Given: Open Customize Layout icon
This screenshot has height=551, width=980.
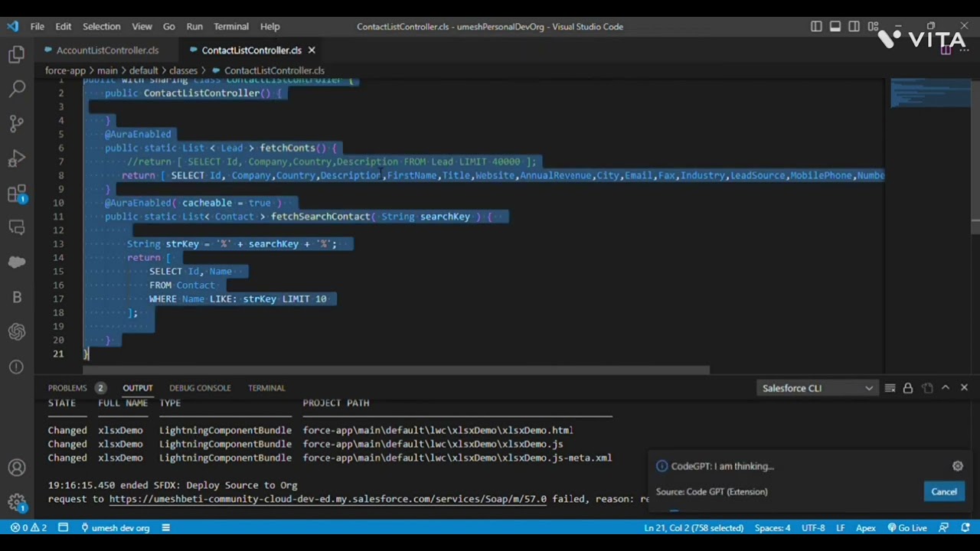Looking at the screenshot, I should pyautogui.click(x=874, y=26).
